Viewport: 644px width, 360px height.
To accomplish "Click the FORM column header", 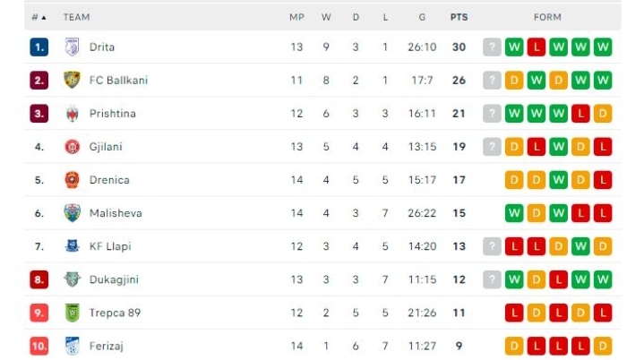I will 547,17.
